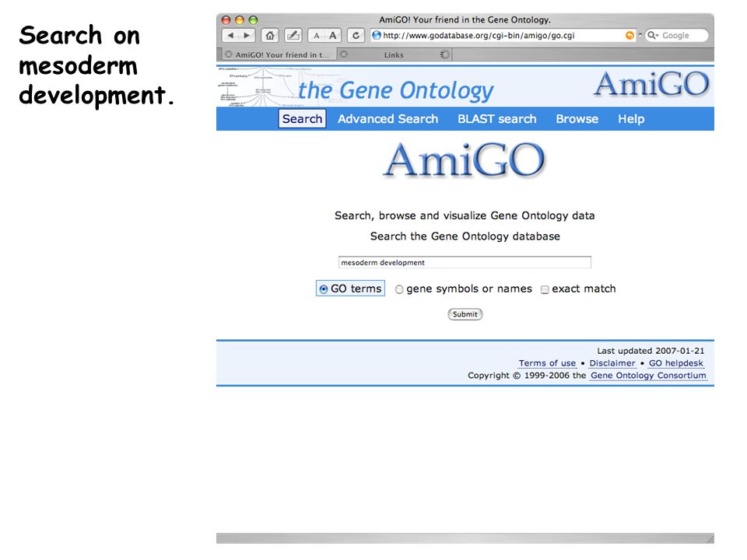Screen dimensions: 747x560
Task: Switch to the AmiGO! Your friend tab
Action: [282, 54]
